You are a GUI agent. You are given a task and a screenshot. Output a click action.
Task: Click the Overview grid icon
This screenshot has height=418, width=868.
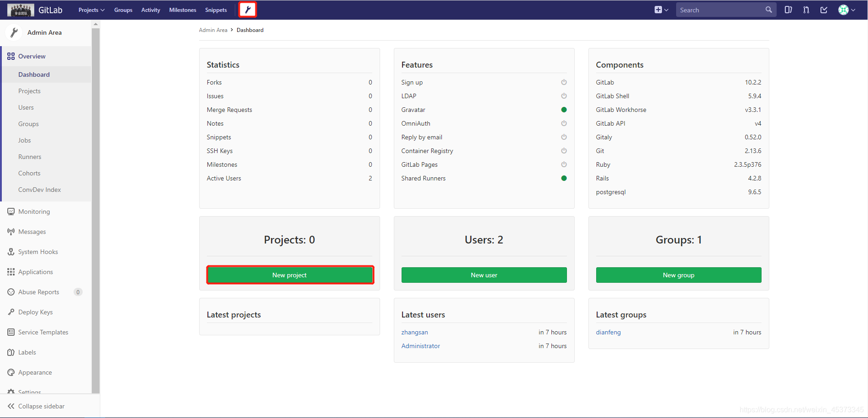(x=11, y=56)
